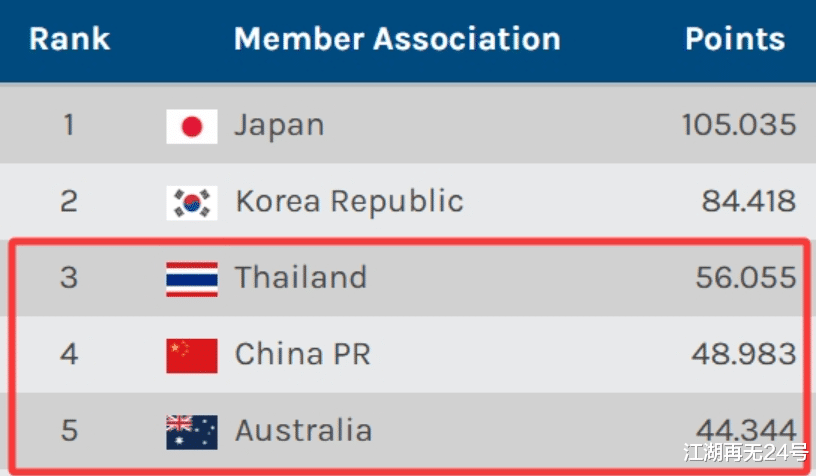This screenshot has height=476, width=820.
Task: Click the Japan flag icon
Action: [x=191, y=126]
